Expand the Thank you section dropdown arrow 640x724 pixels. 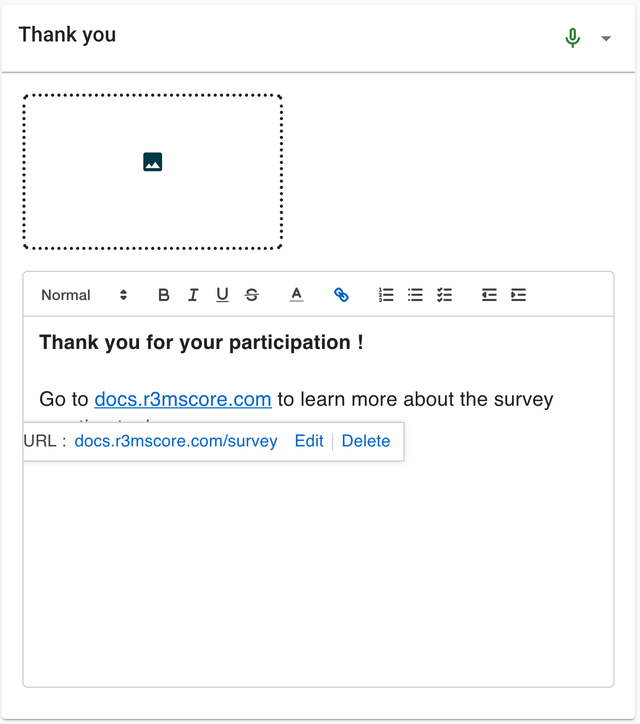tap(606, 39)
